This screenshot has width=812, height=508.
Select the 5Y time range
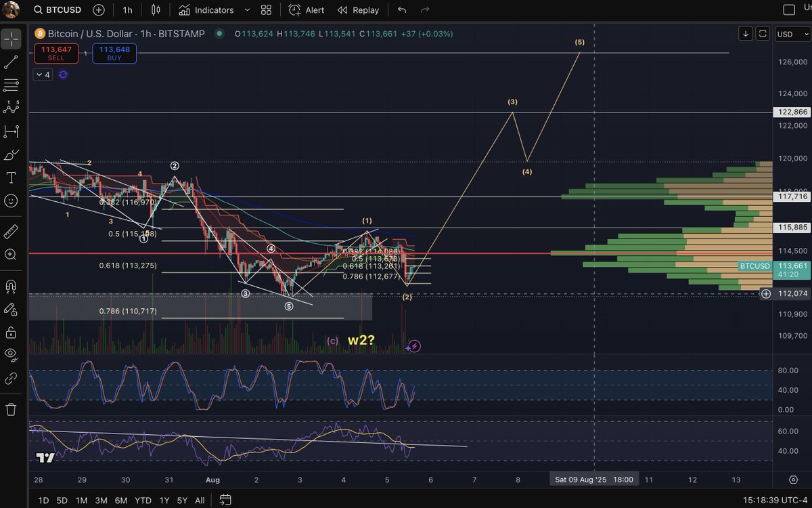pos(182,500)
